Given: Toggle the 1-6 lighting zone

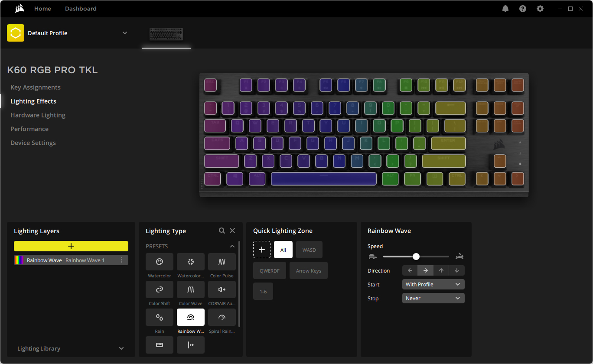Looking at the screenshot, I should click(263, 291).
